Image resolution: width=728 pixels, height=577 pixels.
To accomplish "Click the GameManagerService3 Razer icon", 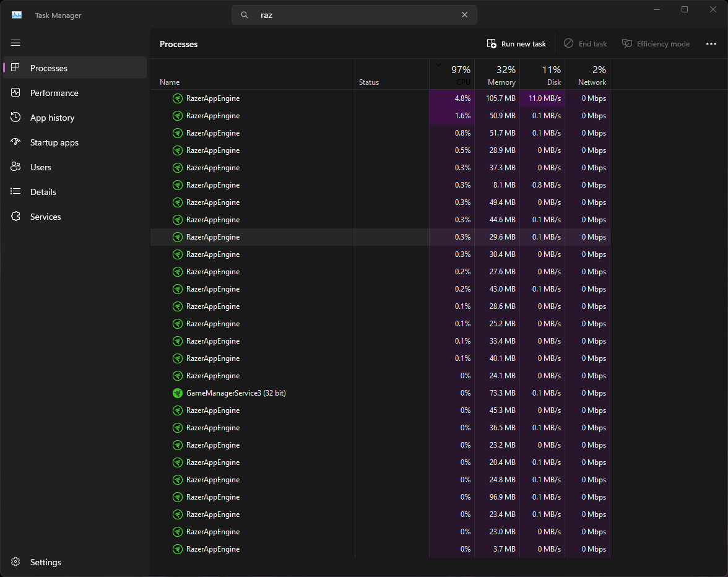I will 177,393.
